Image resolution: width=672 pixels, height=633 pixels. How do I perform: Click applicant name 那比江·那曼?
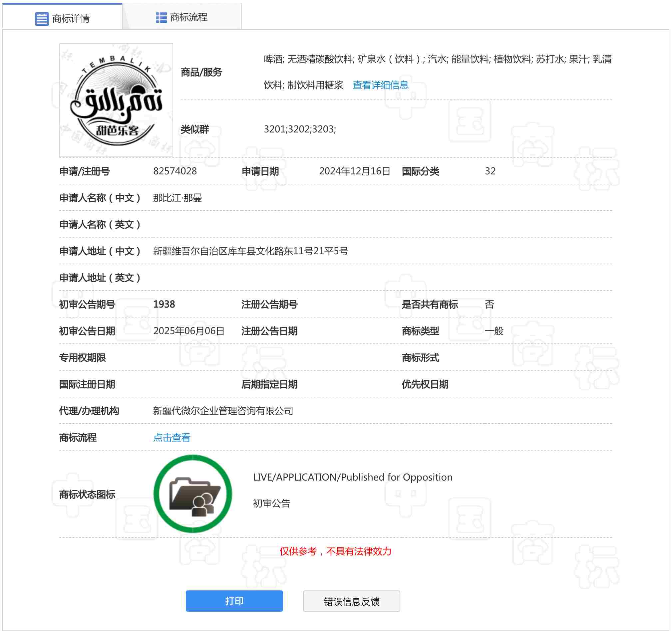coord(177,198)
